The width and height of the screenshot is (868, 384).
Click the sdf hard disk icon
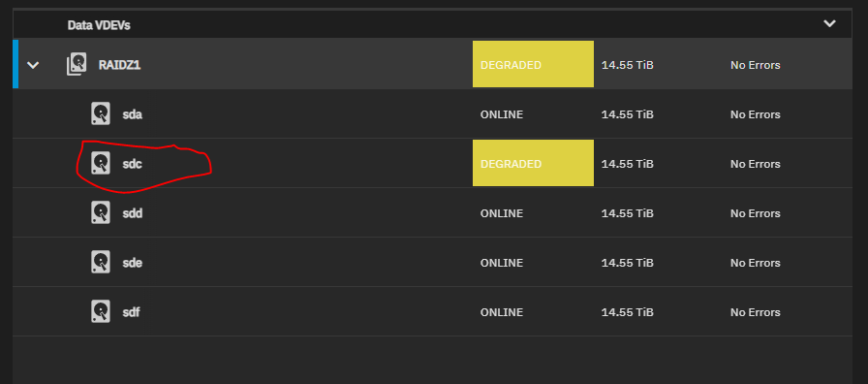click(101, 311)
